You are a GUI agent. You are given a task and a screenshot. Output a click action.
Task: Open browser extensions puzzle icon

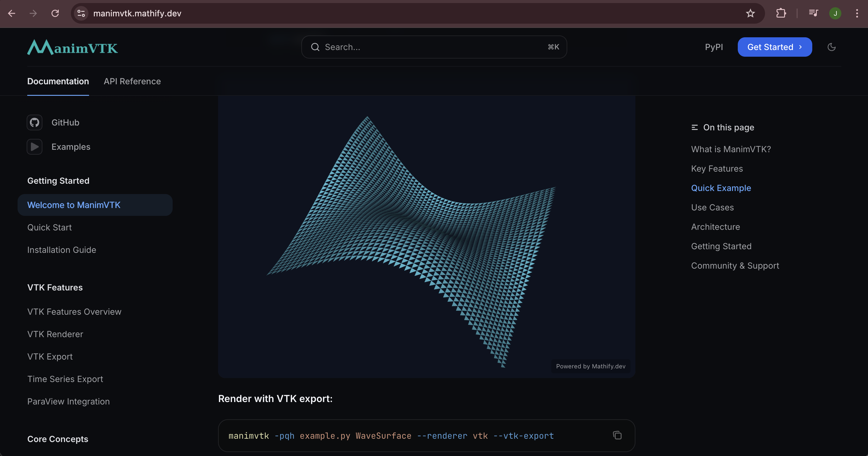pos(781,13)
